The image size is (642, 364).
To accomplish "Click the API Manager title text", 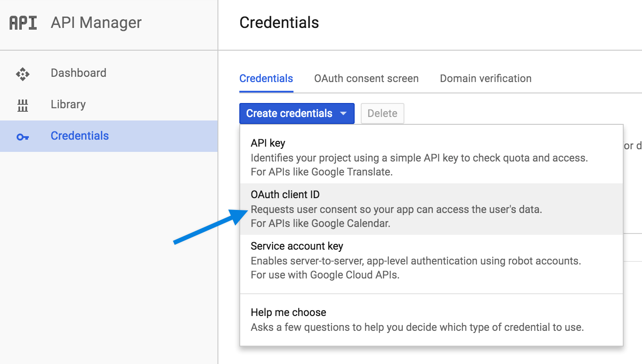I will 96,23.
